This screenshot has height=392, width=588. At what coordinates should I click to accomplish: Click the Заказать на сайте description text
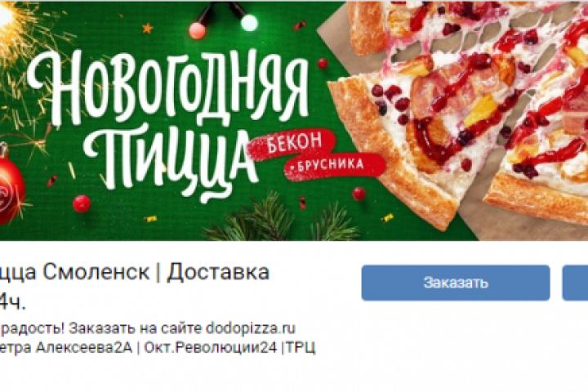click(x=136, y=328)
